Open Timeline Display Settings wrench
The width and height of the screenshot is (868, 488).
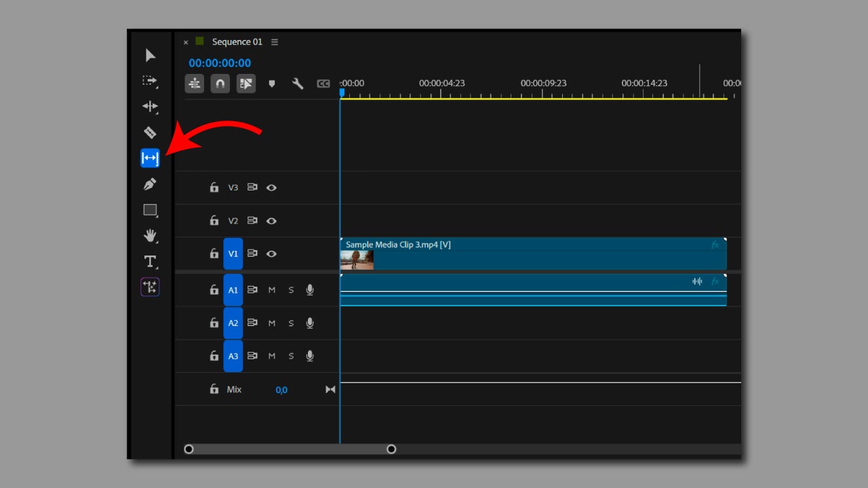coord(298,83)
